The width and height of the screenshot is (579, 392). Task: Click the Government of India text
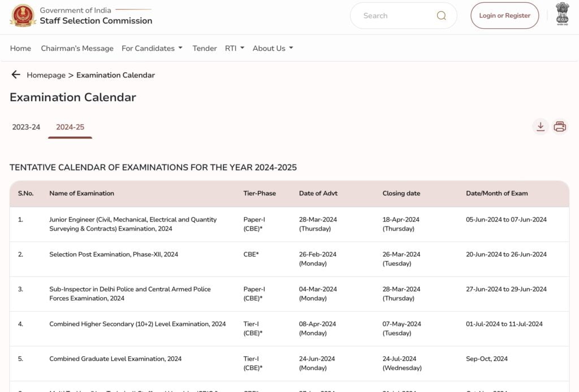pos(75,10)
